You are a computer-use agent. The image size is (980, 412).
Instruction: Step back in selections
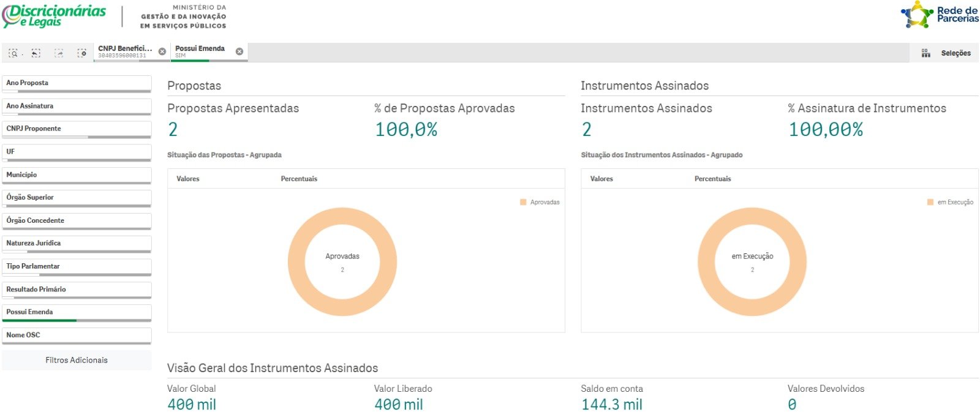(36, 53)
